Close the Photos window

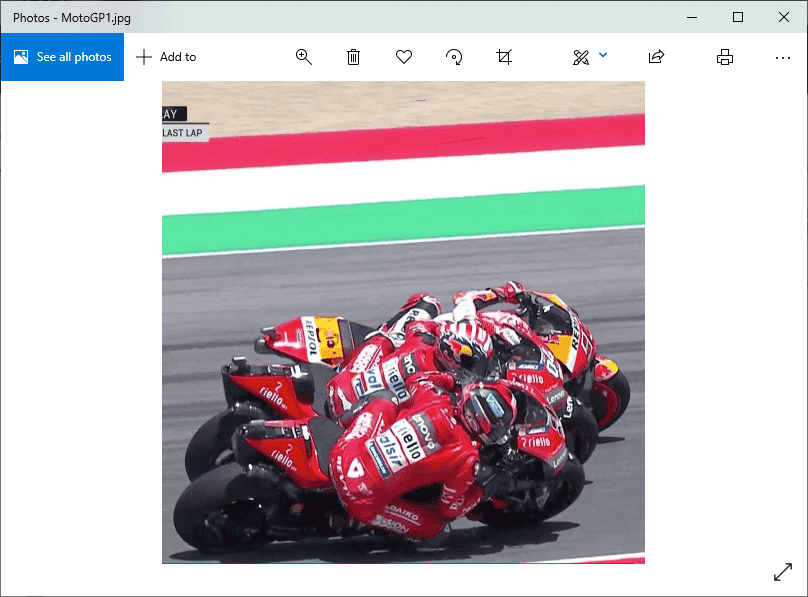click(x=784, y=17)
